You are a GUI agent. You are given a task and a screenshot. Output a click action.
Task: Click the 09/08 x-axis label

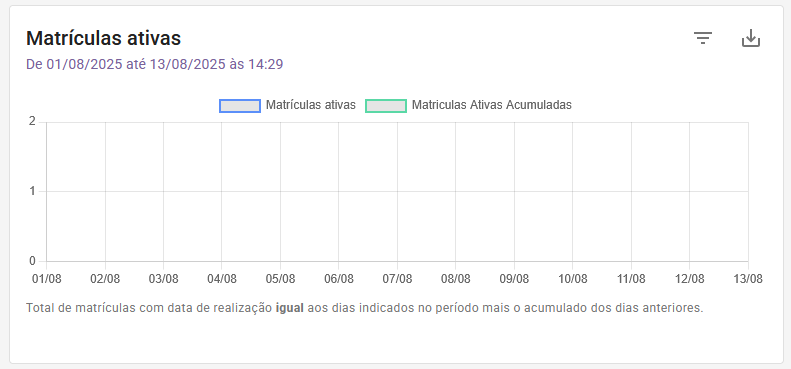click(514, 279)
